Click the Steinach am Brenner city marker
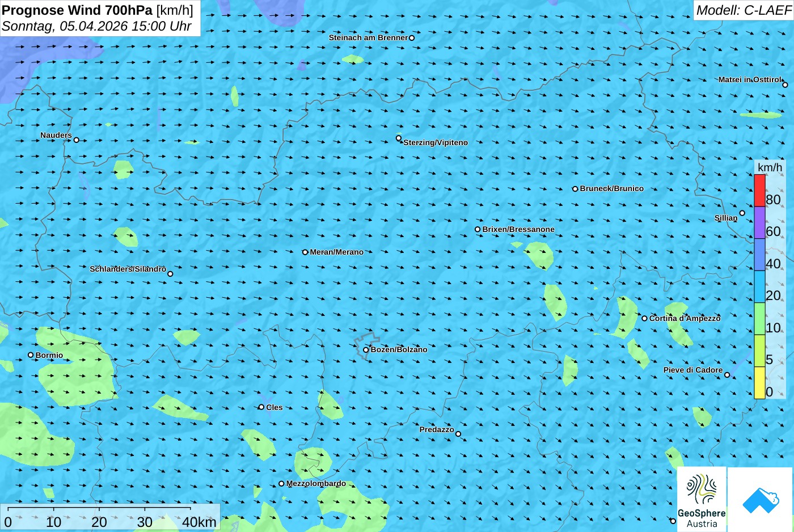The width and height of the screenshot is (794, 532). pyautogui.click(x=412, y=38)
